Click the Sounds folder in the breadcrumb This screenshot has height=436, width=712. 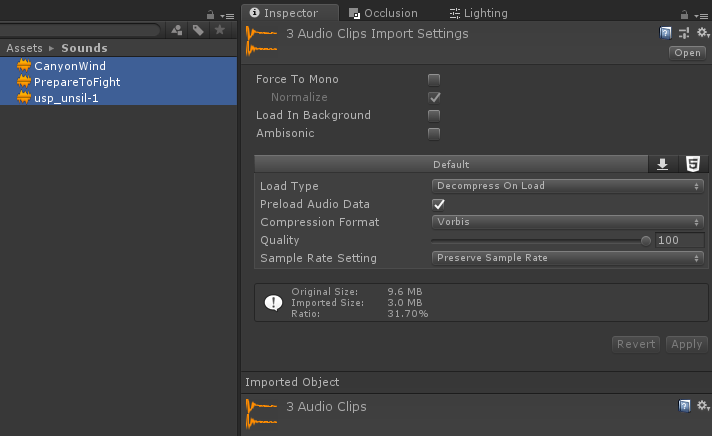click(84, 48)
